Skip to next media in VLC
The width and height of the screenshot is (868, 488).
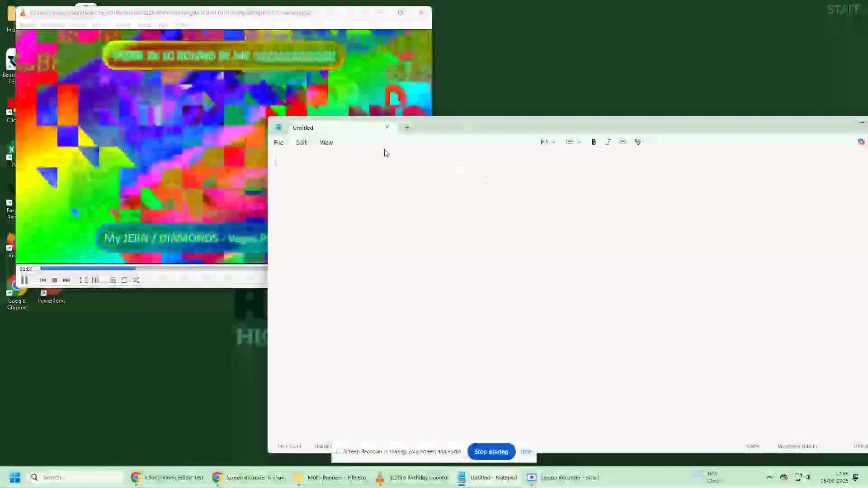click(x=66, y=280)
